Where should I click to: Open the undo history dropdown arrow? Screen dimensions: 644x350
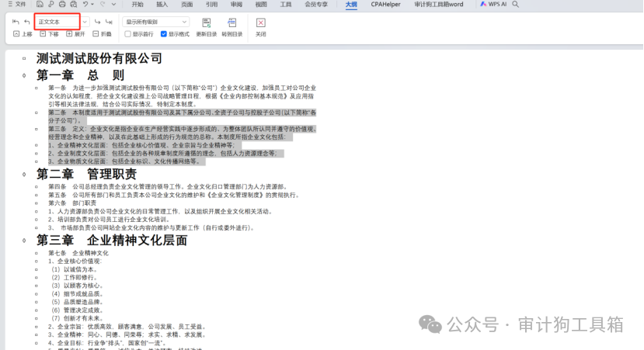(x=92, y=4)
